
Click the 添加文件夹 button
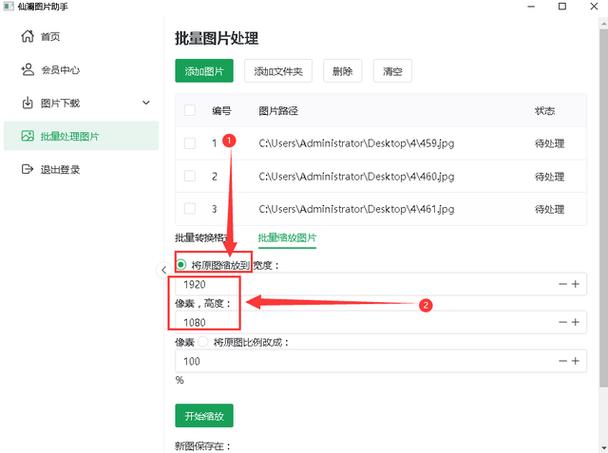coord(278,71)
